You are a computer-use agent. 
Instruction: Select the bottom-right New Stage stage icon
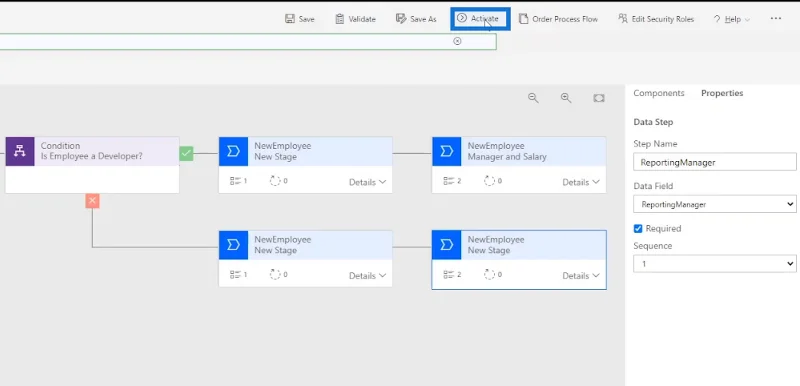coord(446,245)
